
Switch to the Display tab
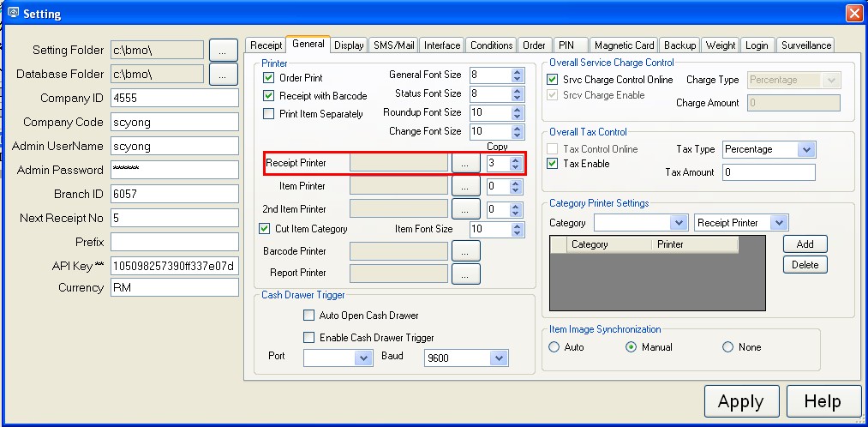pyautogui.click(x=349, y=45)
